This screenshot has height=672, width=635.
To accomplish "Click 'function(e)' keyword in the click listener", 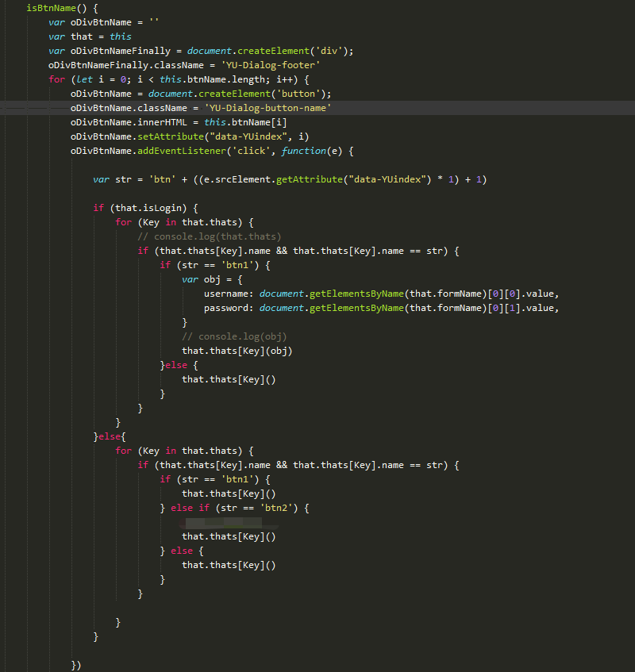I will tap(312, 151).
